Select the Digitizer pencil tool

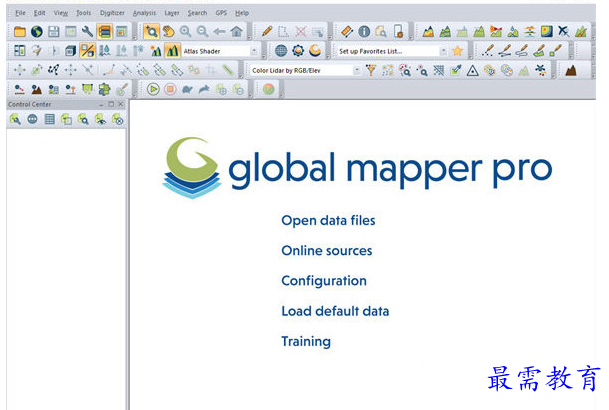point(267,31)
